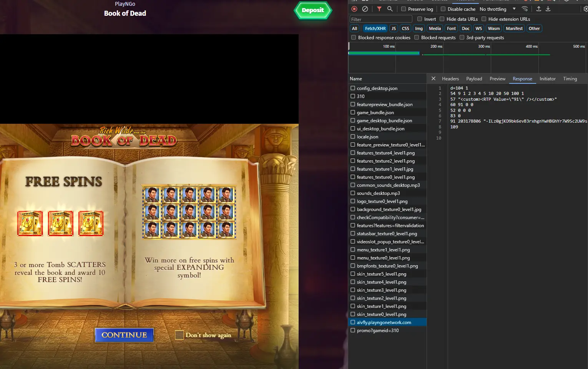The image size is (588, 369).
Task: Select the featurepreview_bundle.json request
Action: (x=387, y=104)
